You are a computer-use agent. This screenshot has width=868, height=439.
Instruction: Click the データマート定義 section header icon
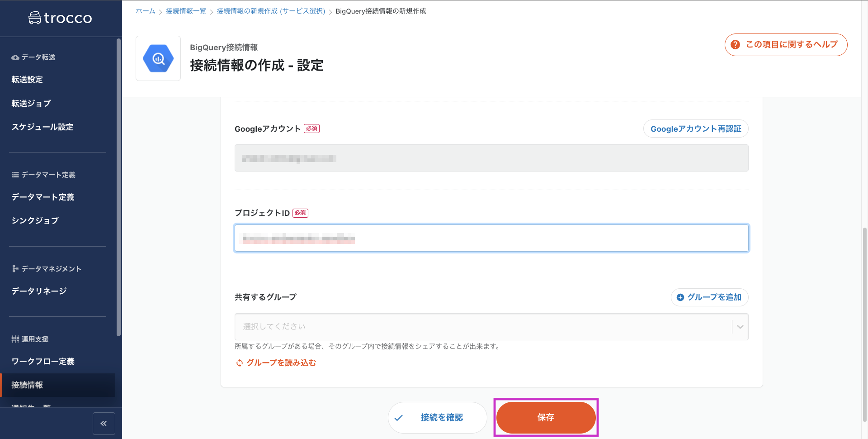(15, 175)
